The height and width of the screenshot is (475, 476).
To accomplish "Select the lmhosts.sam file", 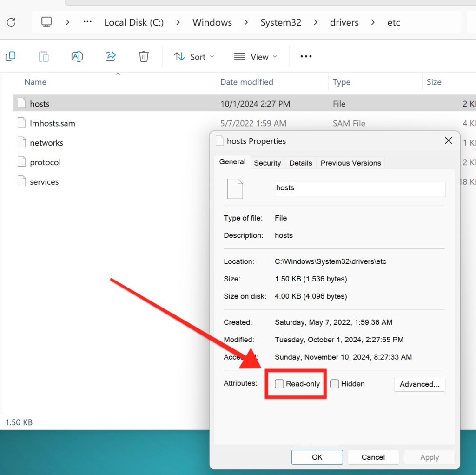I will [52, 123].
